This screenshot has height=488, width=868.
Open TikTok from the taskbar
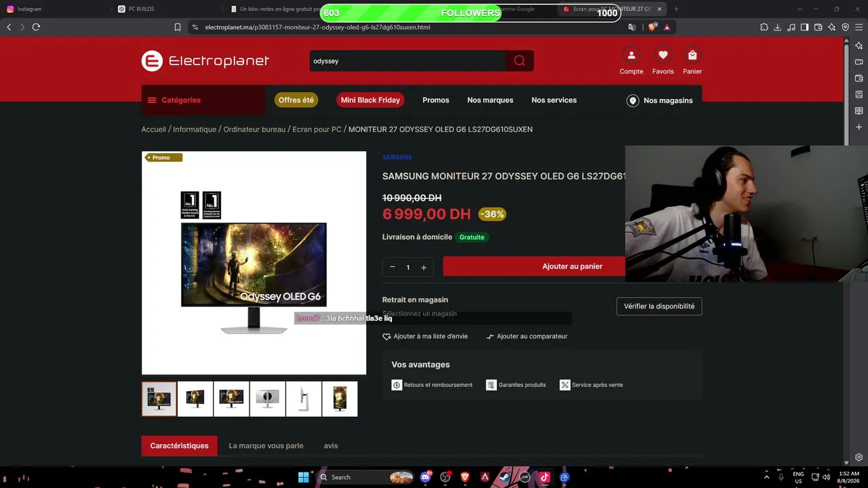[545, 477]
